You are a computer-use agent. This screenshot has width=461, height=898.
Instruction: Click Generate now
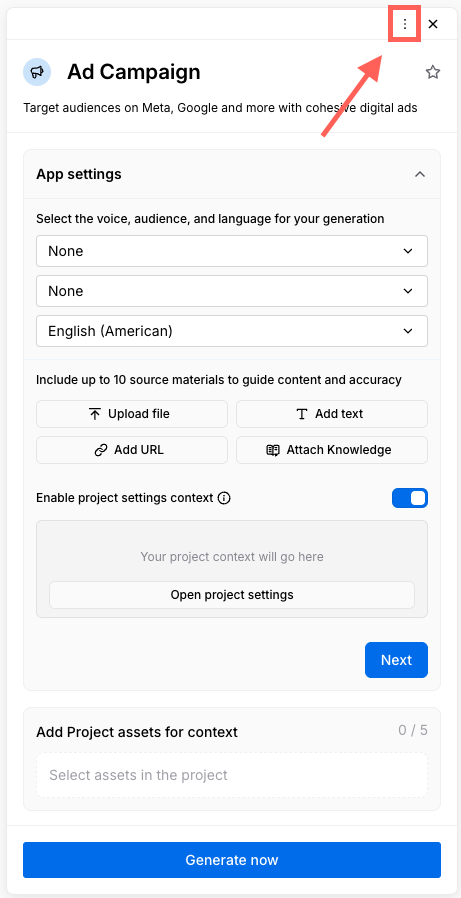click(x=231, y=860)
